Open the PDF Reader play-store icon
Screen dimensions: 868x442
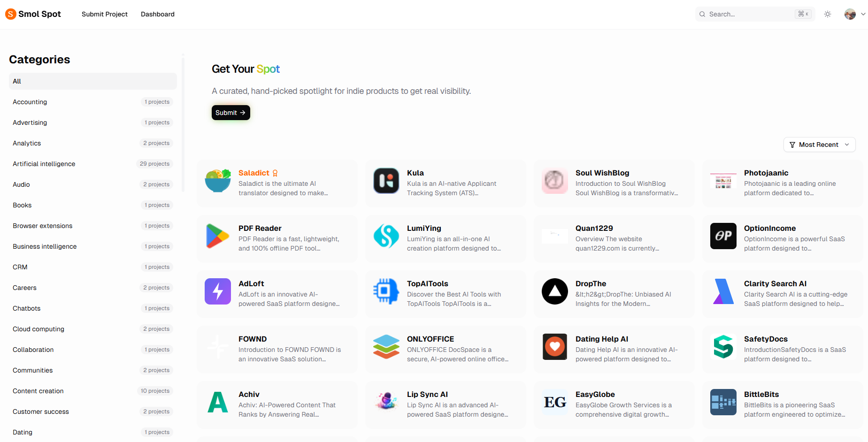click(x=218, y=236)
